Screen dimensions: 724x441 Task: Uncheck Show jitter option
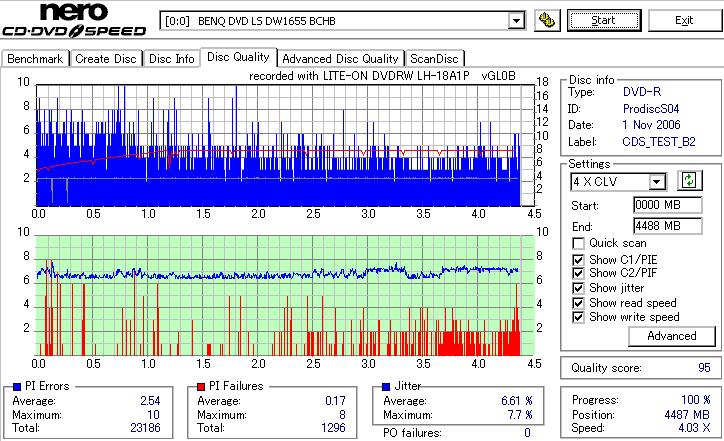click(578, 288)
